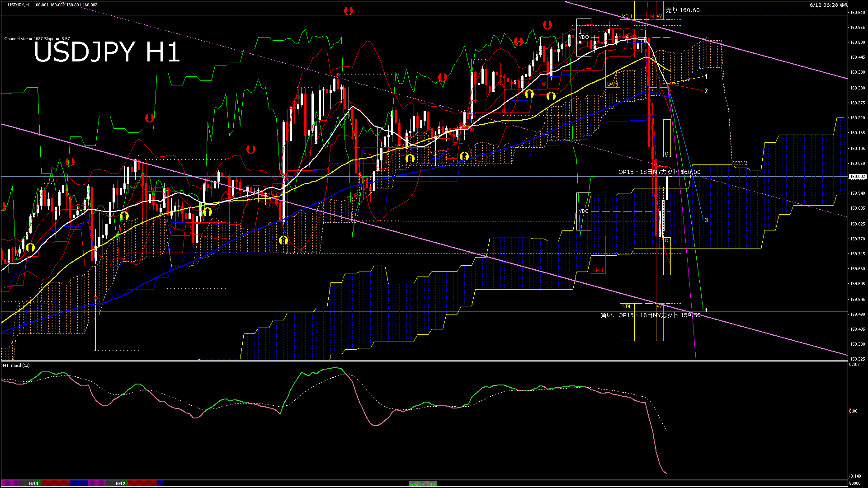Click the 159.380 price axis label
This screenshot has height=488, width=868.
click(858, 344)
